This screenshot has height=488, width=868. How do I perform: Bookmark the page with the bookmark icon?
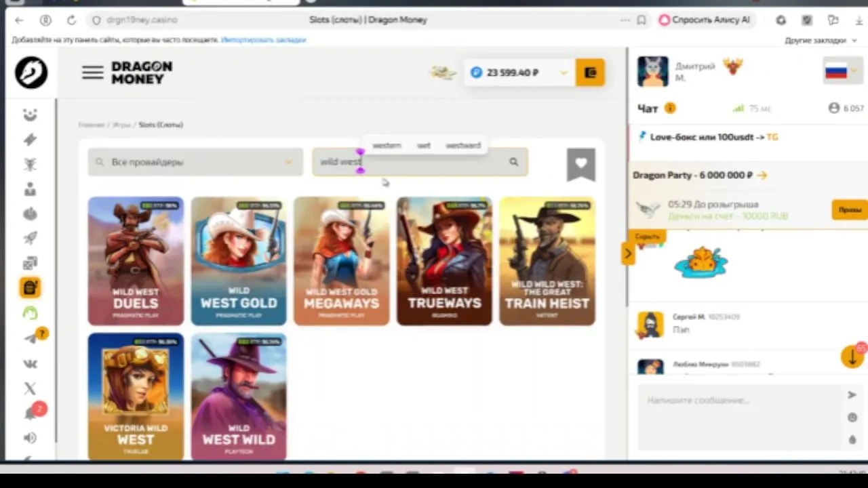tap(641, 20)
